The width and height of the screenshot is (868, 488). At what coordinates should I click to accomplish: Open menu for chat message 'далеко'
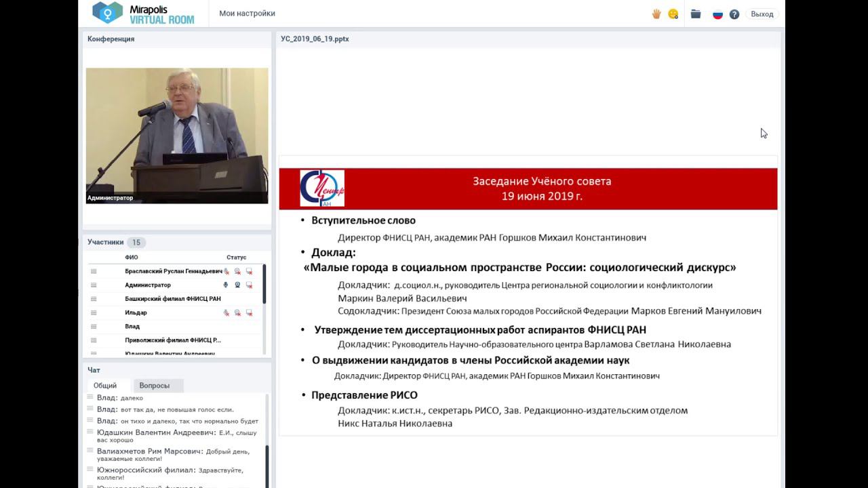(x=90, y=398)
